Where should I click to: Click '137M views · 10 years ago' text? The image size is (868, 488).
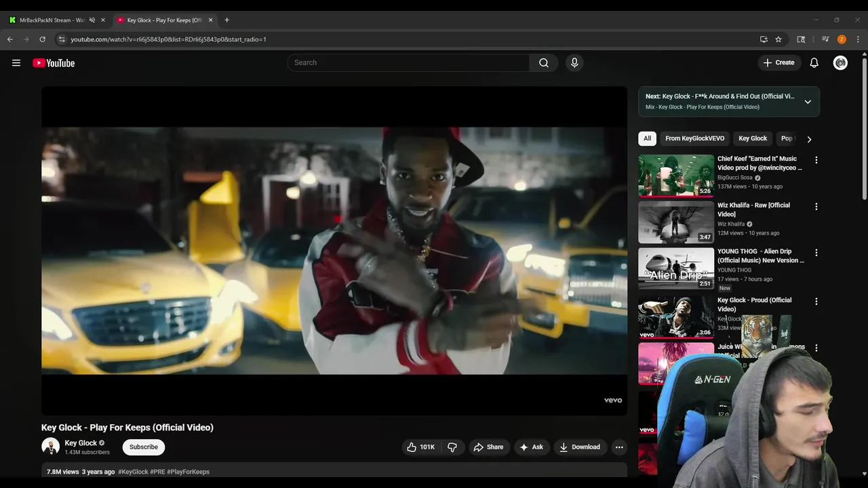[x=750, y=186]
